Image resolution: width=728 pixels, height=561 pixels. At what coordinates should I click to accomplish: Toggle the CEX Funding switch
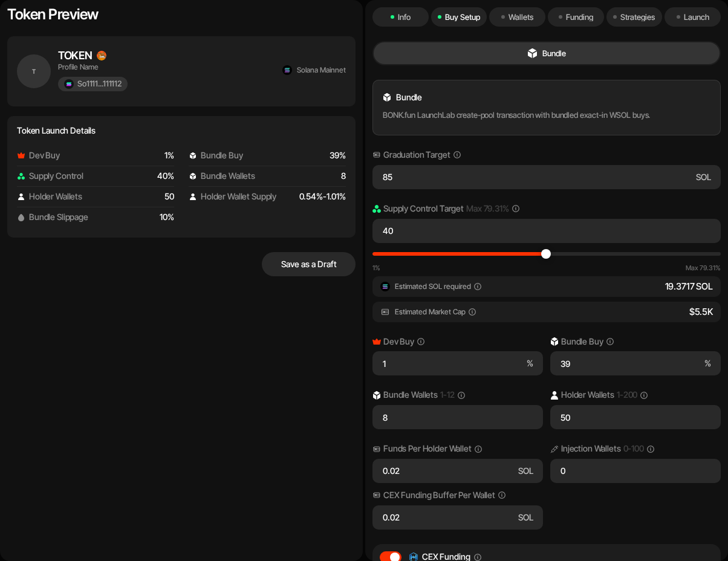point(391,557)
